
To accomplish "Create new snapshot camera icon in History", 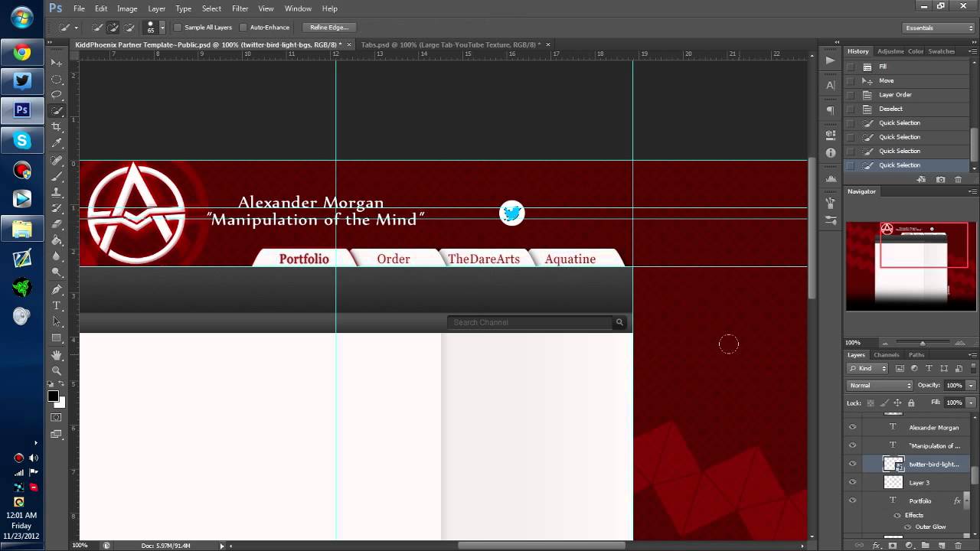I will [x=940, y=180].
